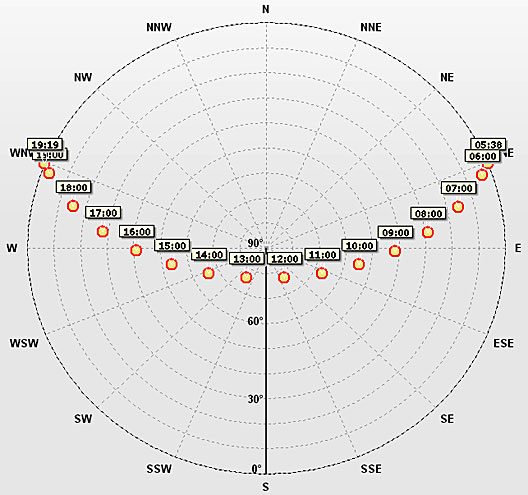This screenshot has height=495, width=528.
Task: Select the sun marker under the 15:00 label
Action: tap(172, 264)
